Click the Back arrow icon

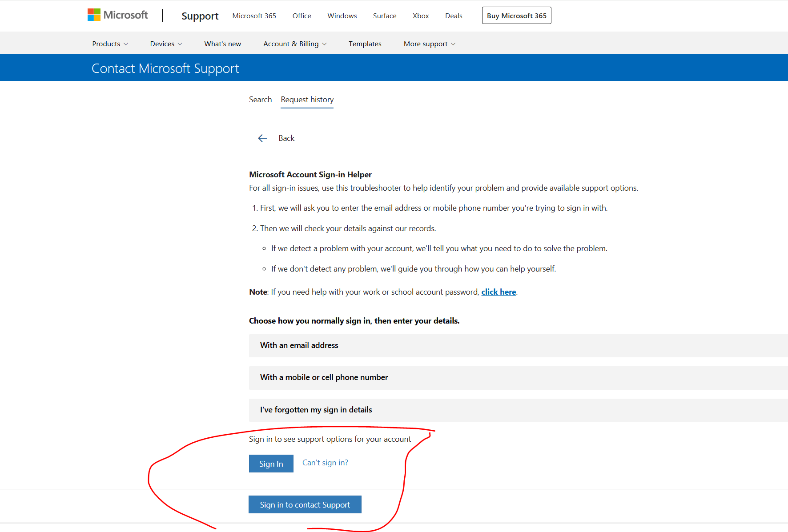point(262,138)
